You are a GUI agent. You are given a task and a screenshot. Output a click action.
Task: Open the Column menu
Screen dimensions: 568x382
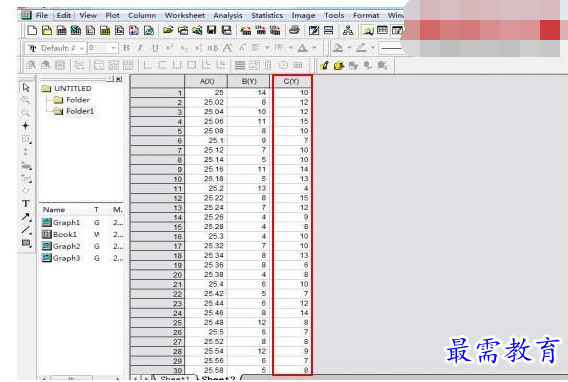(x=142, y=15)
